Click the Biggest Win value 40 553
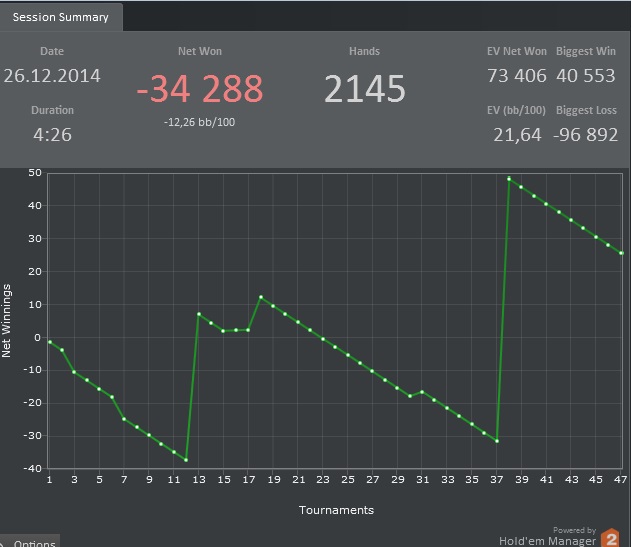 click(586, 76)
